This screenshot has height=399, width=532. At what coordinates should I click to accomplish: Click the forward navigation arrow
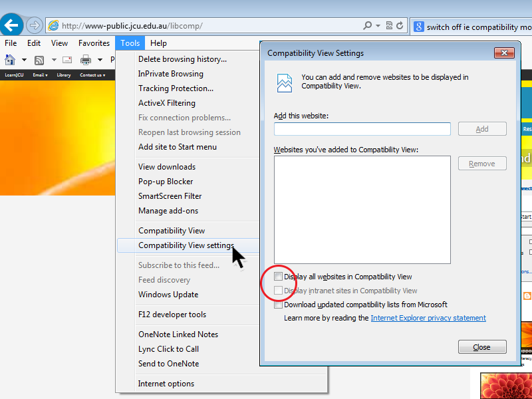pyautogui.click(x=35, y=25)
